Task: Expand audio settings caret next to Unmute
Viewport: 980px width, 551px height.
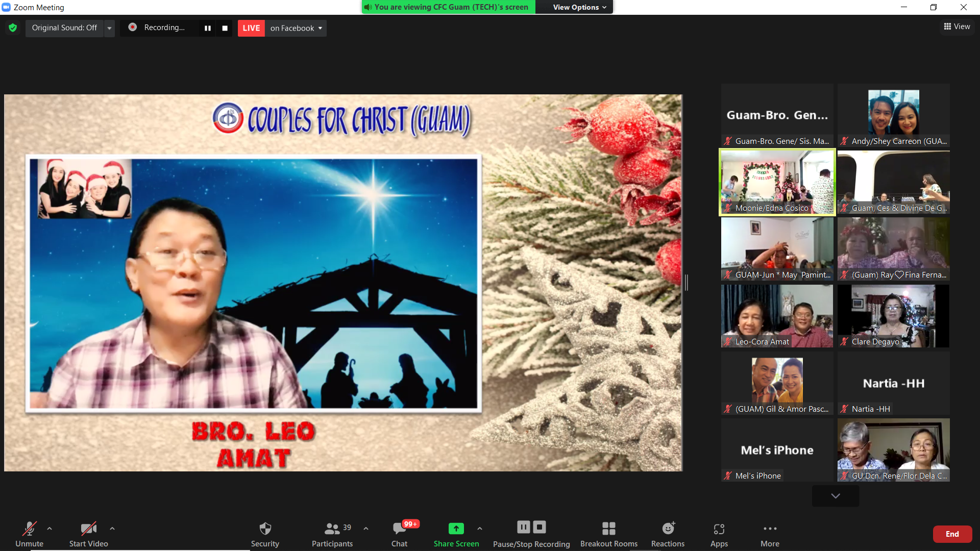Action: coord(50,529)
